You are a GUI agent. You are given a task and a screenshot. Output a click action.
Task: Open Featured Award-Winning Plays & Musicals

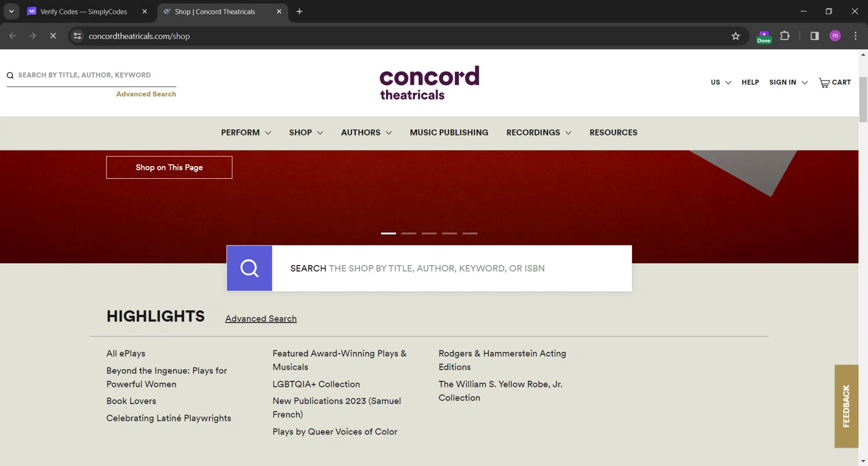[340, 360]
